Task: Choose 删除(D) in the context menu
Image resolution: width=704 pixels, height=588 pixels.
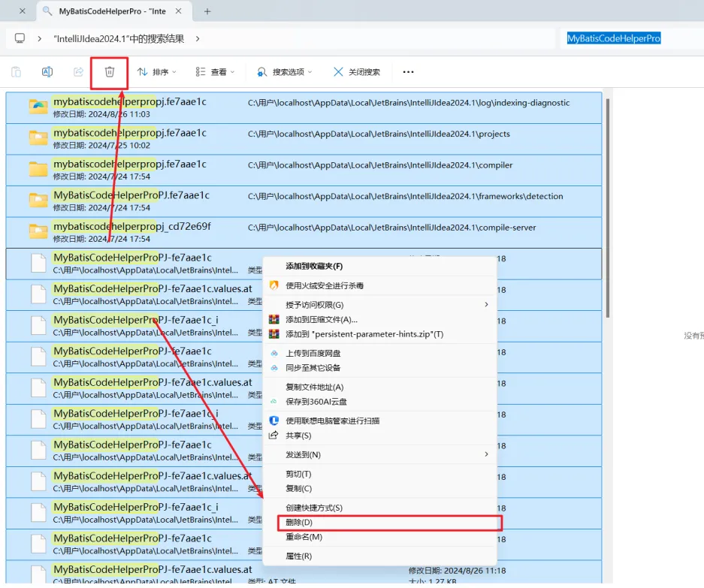Action: click(379, 523)
